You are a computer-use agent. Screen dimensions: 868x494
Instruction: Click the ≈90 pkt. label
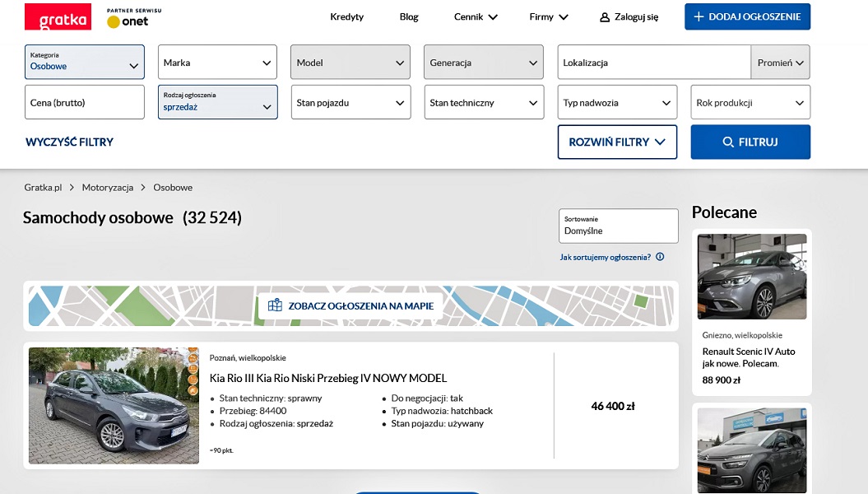pyautogui.click(x=221, y=450)
